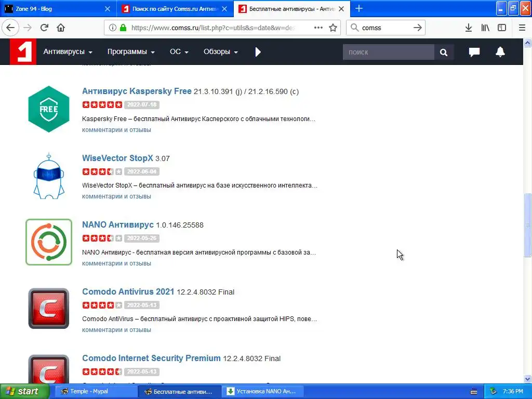Expand the Программы dropdown menu
The image size is (532, 399).
coord(131,51)
